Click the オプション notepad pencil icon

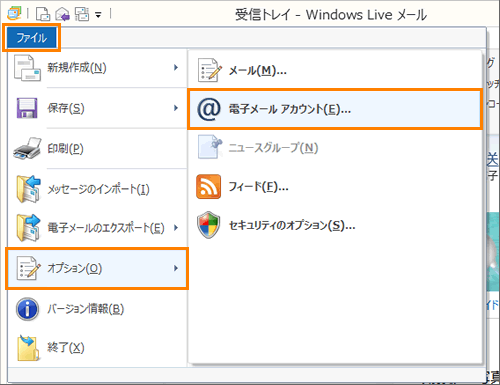[x=29, y=268]
